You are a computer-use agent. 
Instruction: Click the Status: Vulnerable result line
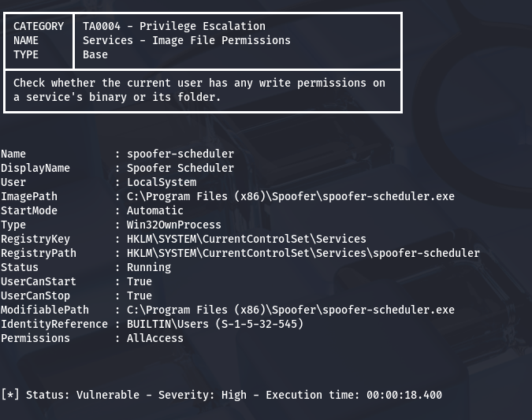[x=221, y=395]
